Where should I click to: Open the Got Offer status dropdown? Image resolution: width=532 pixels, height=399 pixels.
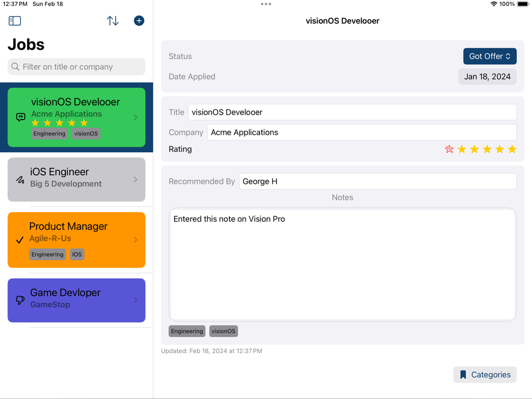point(490,56)
